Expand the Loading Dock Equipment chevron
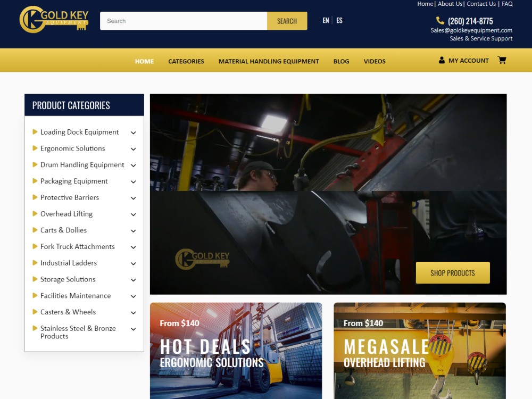 tap(134, 132)
